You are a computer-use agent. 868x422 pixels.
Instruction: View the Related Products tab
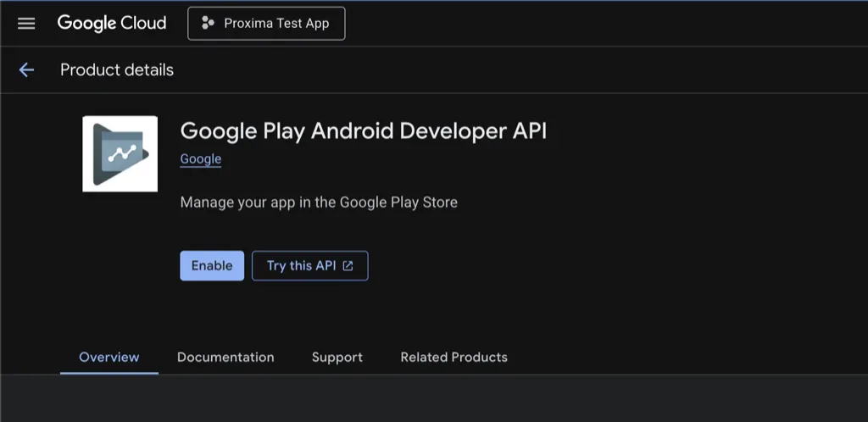(454, 358)
